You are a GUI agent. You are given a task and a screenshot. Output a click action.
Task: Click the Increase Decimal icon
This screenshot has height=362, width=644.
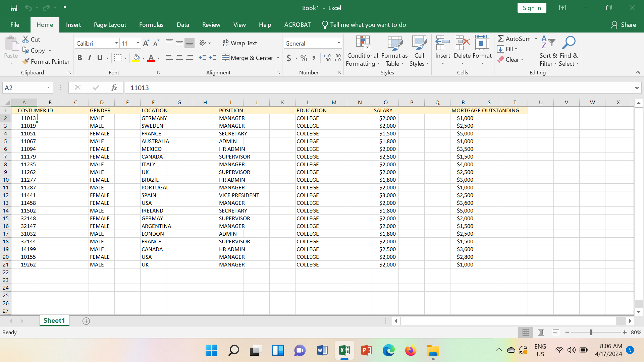coord(327,58)
